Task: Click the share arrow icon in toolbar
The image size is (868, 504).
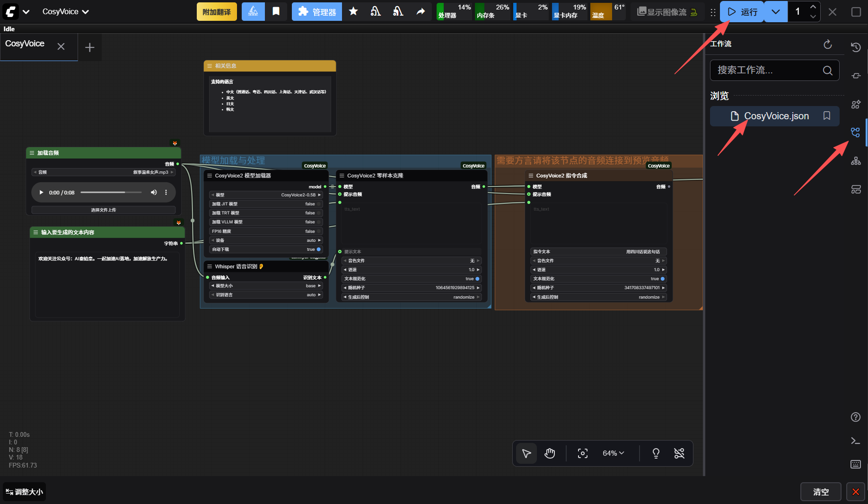Action: pyautogui.click(x=421, y=11)
